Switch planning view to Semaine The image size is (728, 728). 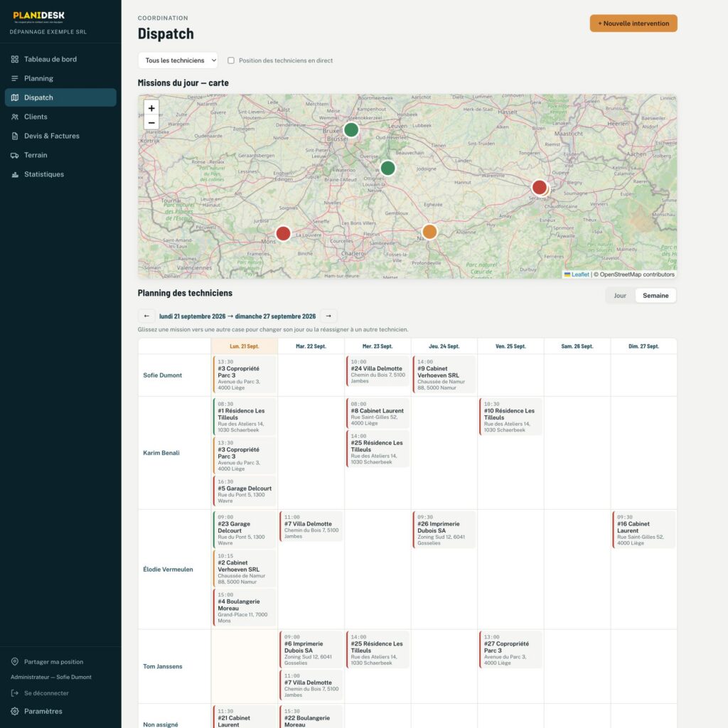click(655, 296)
